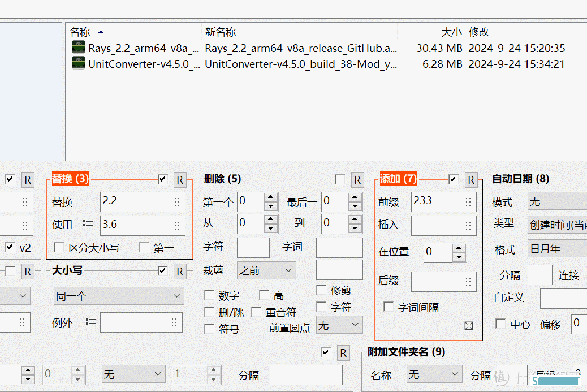The height and width of the screenshot is (392, 587).
Task: Check the 修剪 option
Action: click(x=321, y=290)
